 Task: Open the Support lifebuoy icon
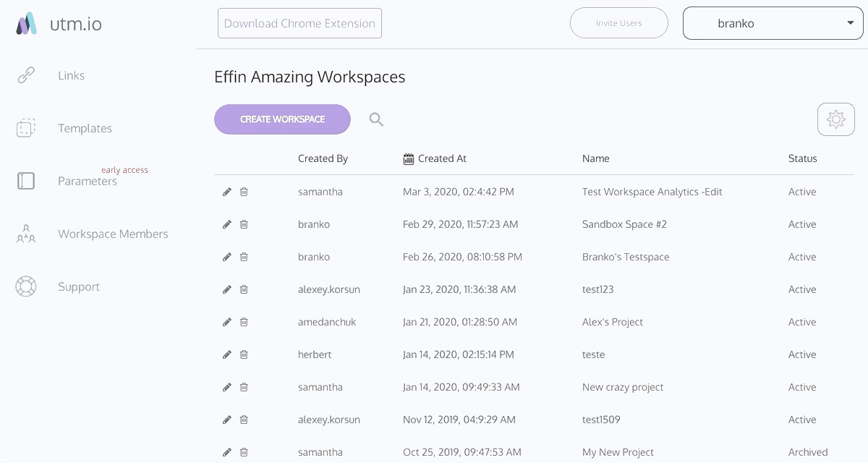click(26, 286)
